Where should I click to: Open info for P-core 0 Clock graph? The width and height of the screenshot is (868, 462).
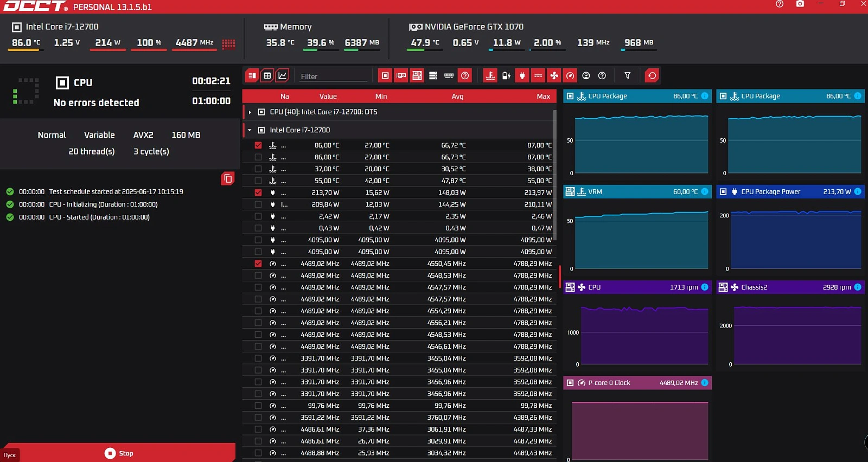705,382
